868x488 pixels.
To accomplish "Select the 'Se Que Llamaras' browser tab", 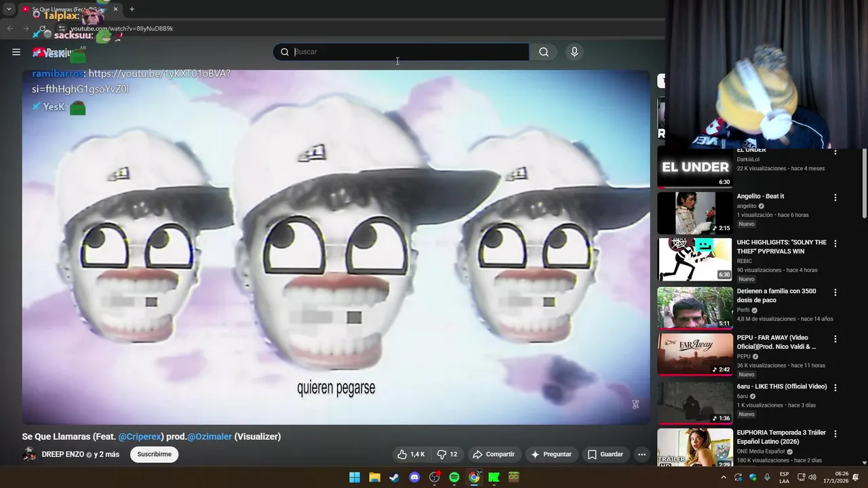I will click(68, 9).
